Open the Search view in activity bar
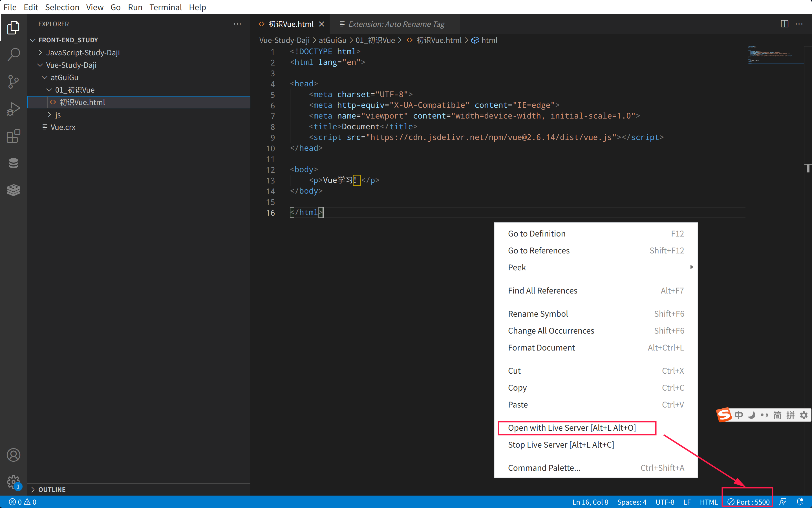Image resolution: width=812 pixels, height=508 pixels. 14,54
